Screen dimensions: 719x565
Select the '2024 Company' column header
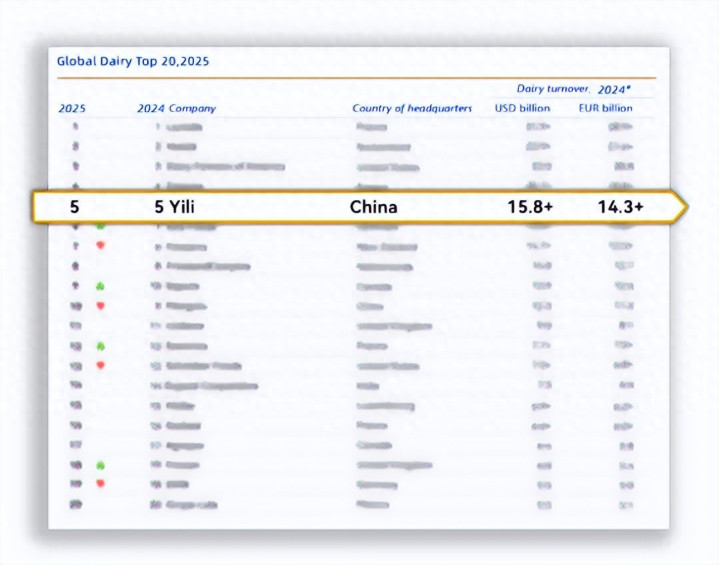coord(177,109)
